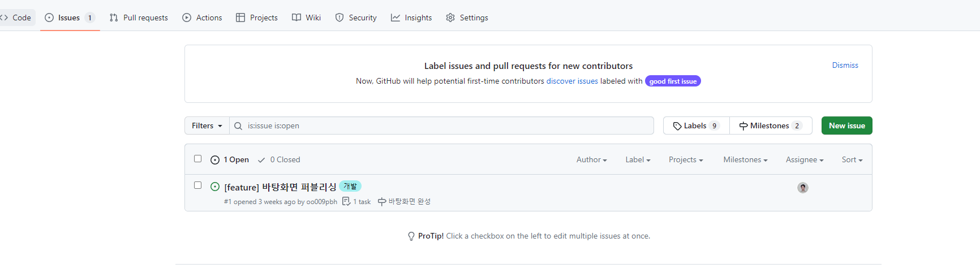This screenshot has height=277, width=980.
Task: Expand the Sort dropdown
Action: [x=852, y=160]
